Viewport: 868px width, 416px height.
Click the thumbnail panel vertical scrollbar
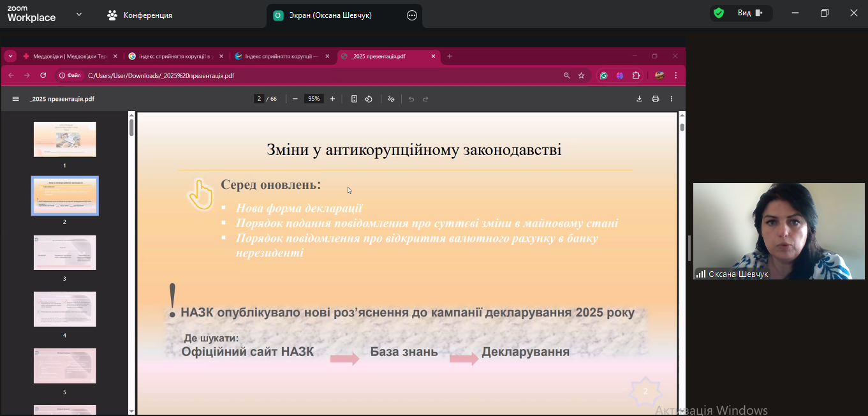pos(131,128)
